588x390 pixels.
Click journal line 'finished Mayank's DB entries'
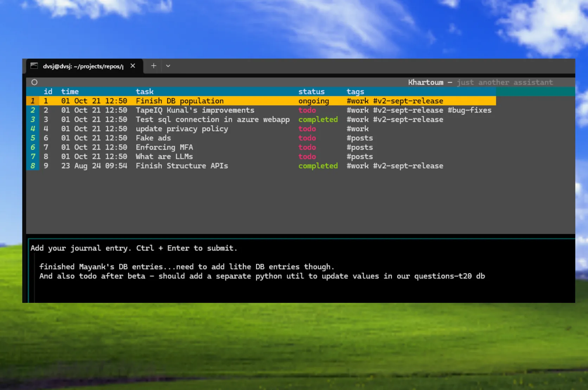point(186,267)
